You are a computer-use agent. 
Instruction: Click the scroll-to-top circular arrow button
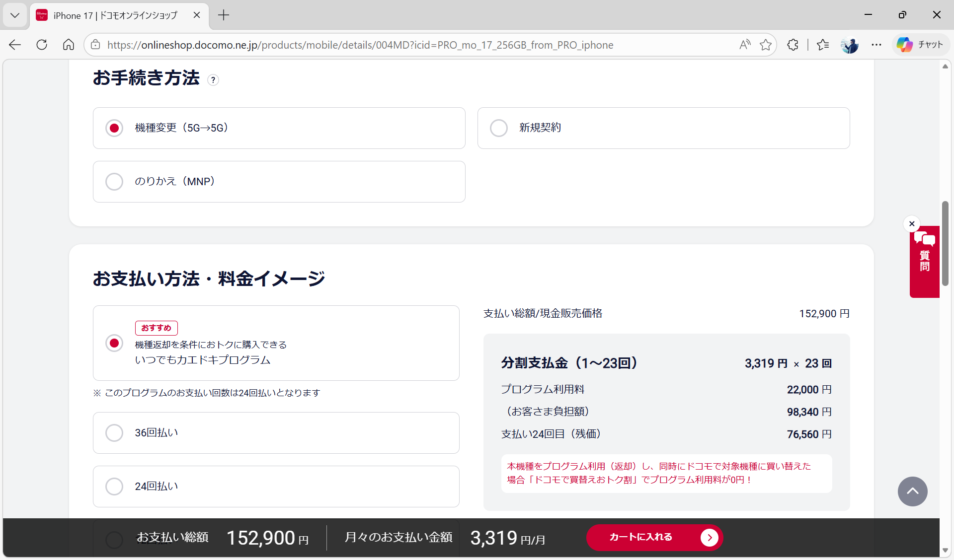click(912, 491)
